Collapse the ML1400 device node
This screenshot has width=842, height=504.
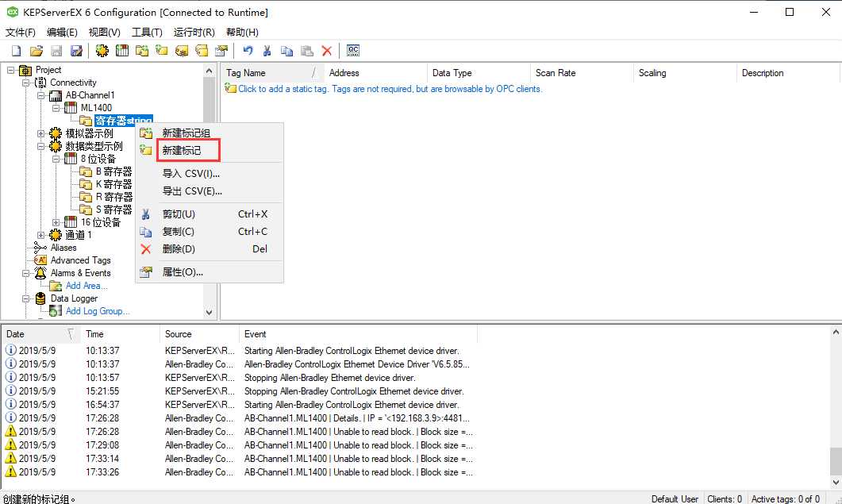56,108
